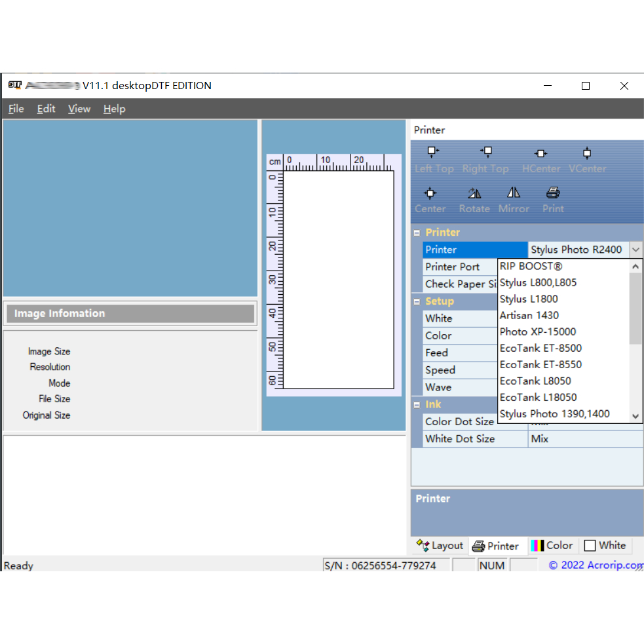
Task: Switch to the Color tab
Action: point(552,545)
